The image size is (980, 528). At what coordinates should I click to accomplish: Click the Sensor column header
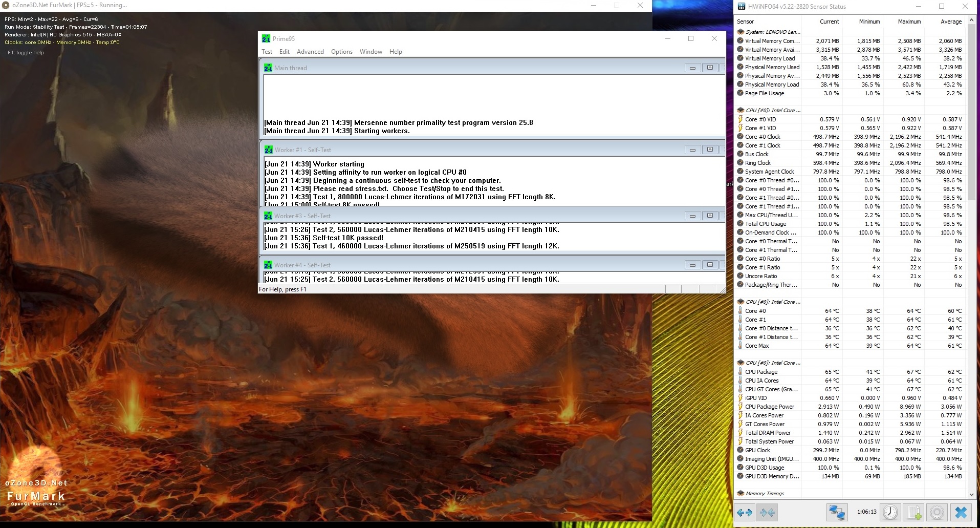click(x=768, y=22)
